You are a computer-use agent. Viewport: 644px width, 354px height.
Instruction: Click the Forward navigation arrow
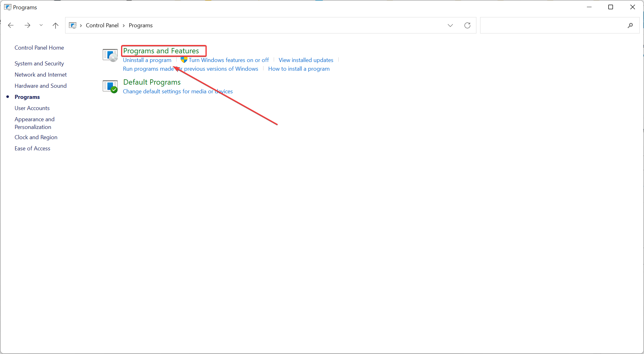click(27, 25)
